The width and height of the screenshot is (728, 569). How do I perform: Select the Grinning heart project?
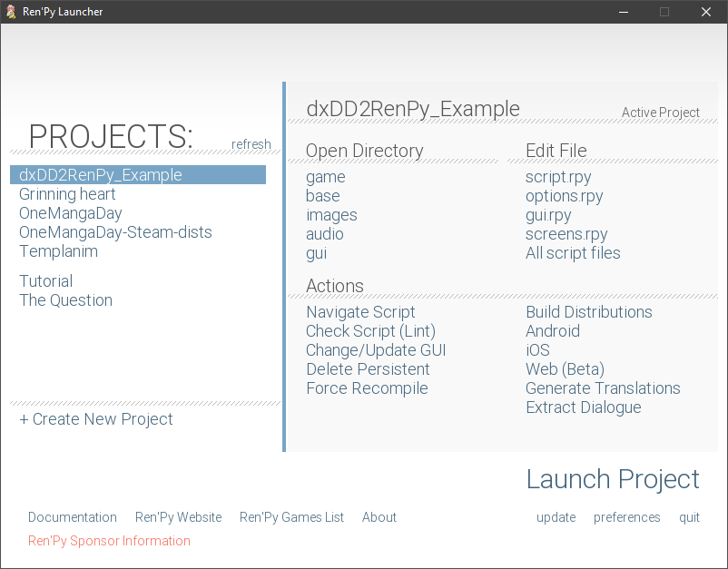pyautogui.click(x=67, y=194)
